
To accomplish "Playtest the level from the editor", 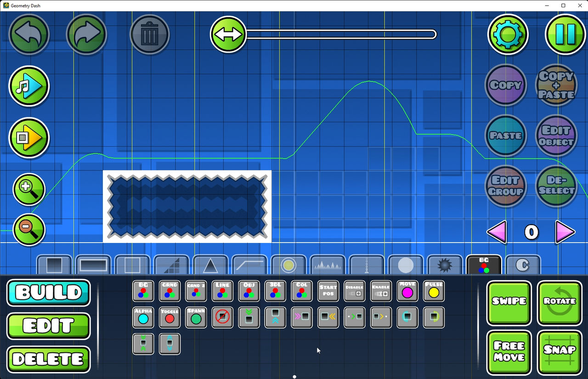I will pyautogui.click(x=29, y=137).
